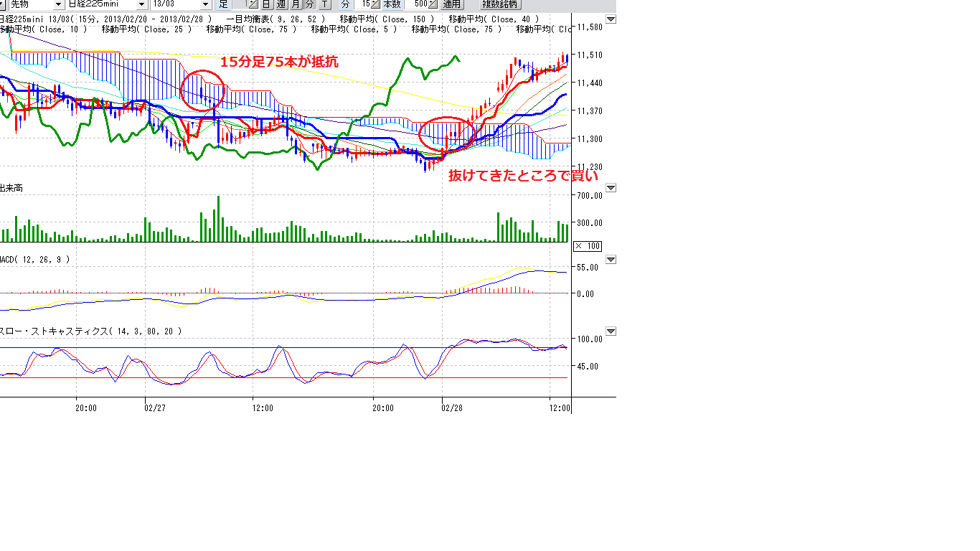This screenshot has height=551, width=980.
Task: Open the main price chart panel menu arrow
Action: (x=611, y=19)
